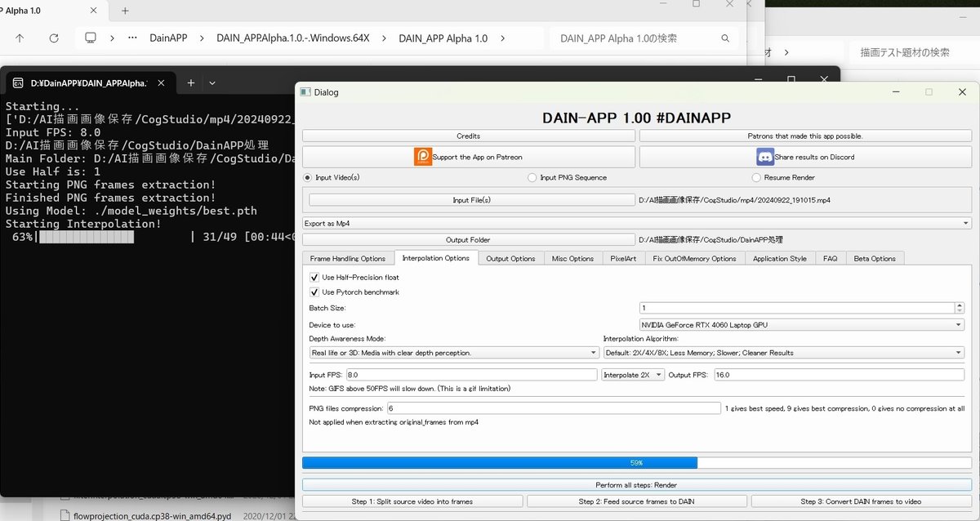Toggle Use Pytorch benchmark checkbox
The width and height of the screenshot is (980, 521).
(x=314, y=292)
